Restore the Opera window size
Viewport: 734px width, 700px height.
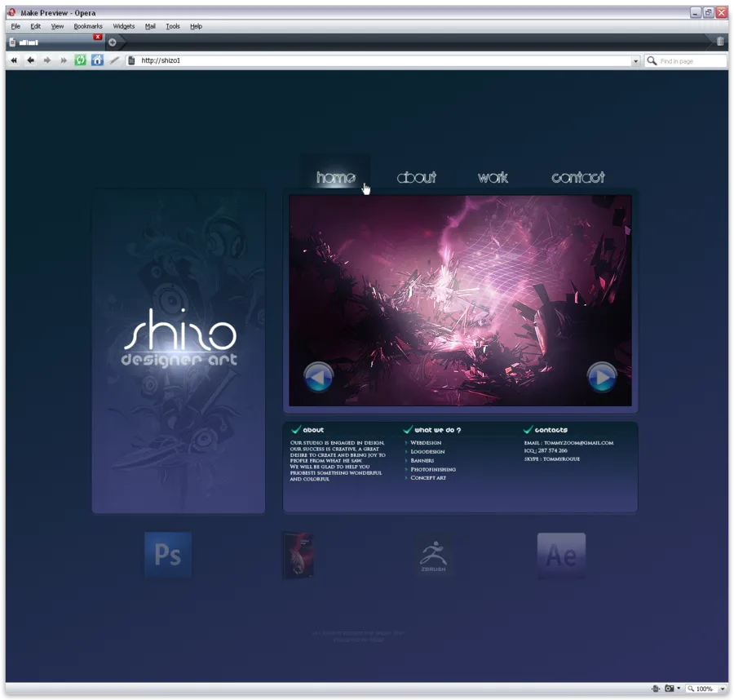click(x=708, y=12)
